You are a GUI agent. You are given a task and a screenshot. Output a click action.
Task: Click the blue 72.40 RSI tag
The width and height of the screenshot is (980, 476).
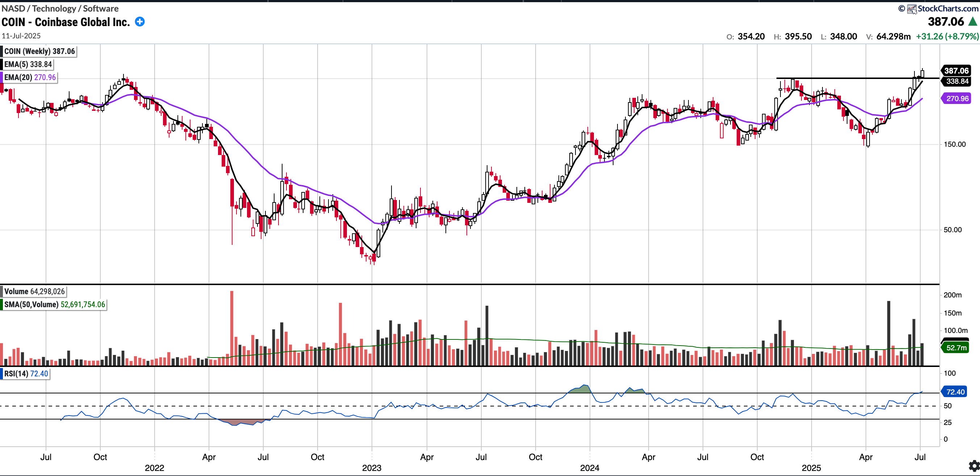955,392
